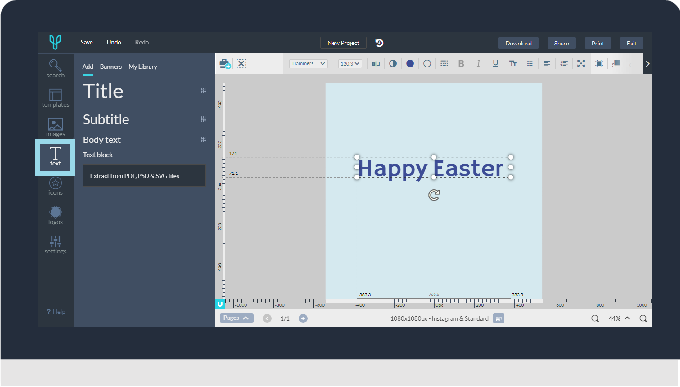Click the drag handle beside Subtitle

[203, 119]
